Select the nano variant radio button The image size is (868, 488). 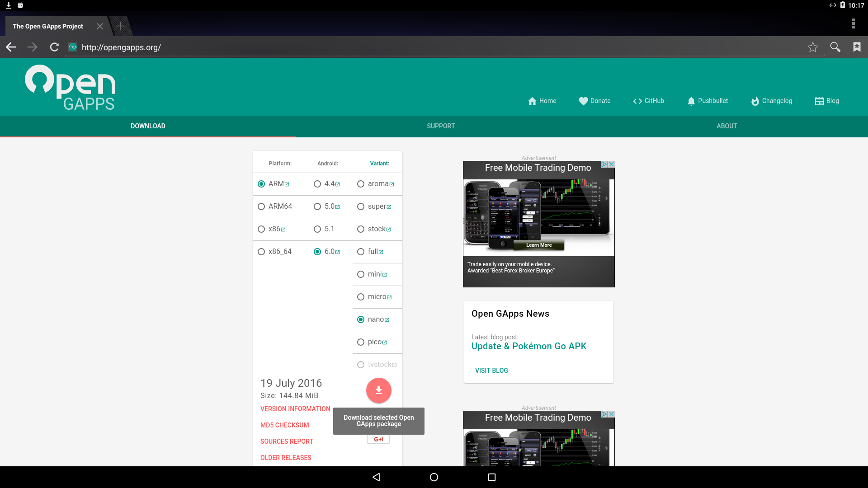click(x=361, y=319)
